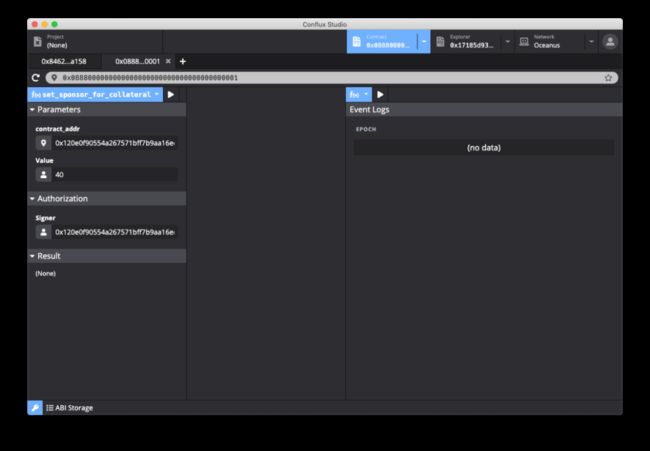Screen dimensions: 650x451
Task: Click the Value person icon
Action: click(44, 175)
